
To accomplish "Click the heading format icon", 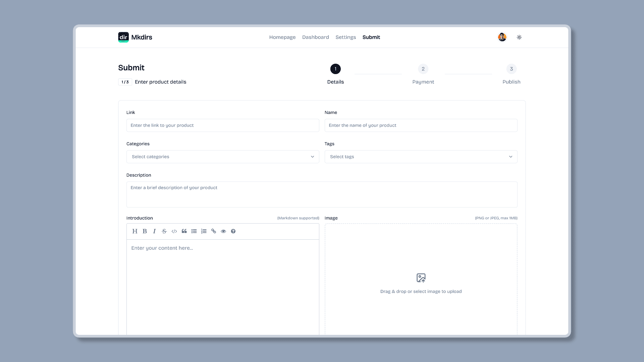I will pos(135,231).
